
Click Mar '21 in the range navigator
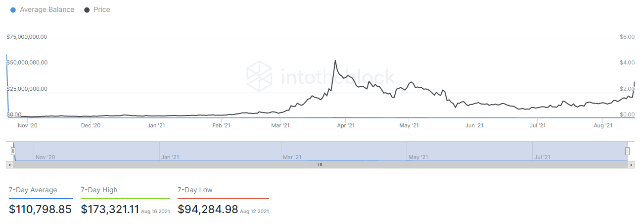click(x=292, y=157)
